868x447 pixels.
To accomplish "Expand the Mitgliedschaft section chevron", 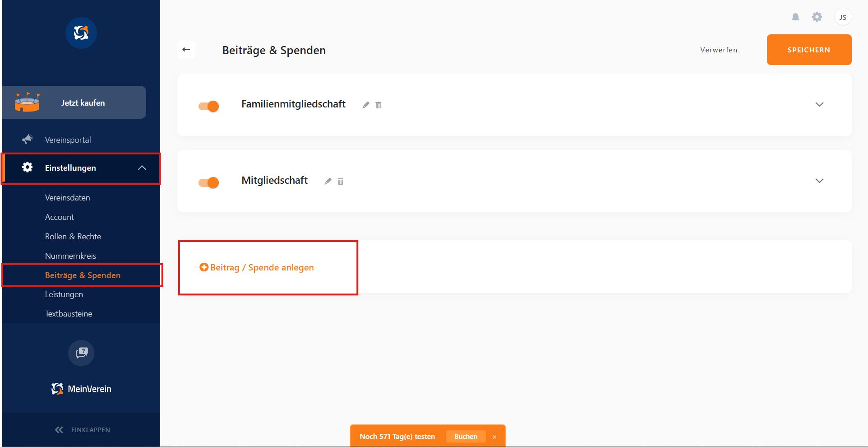I will point(819,181).
